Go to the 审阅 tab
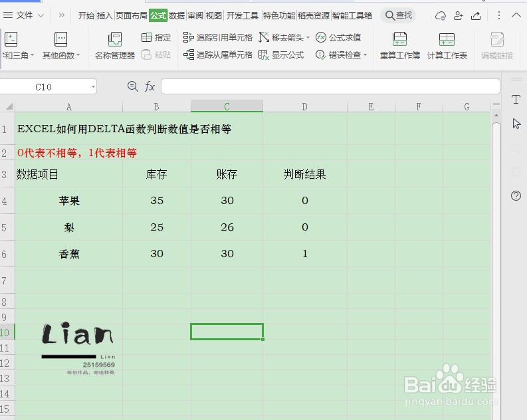The width and height of the screenshot is (527, 420). (x=195, y=15)
